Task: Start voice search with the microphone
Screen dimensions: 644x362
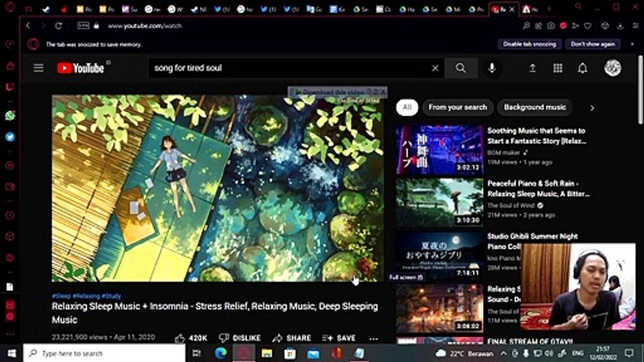Action: tap(492, 68)
